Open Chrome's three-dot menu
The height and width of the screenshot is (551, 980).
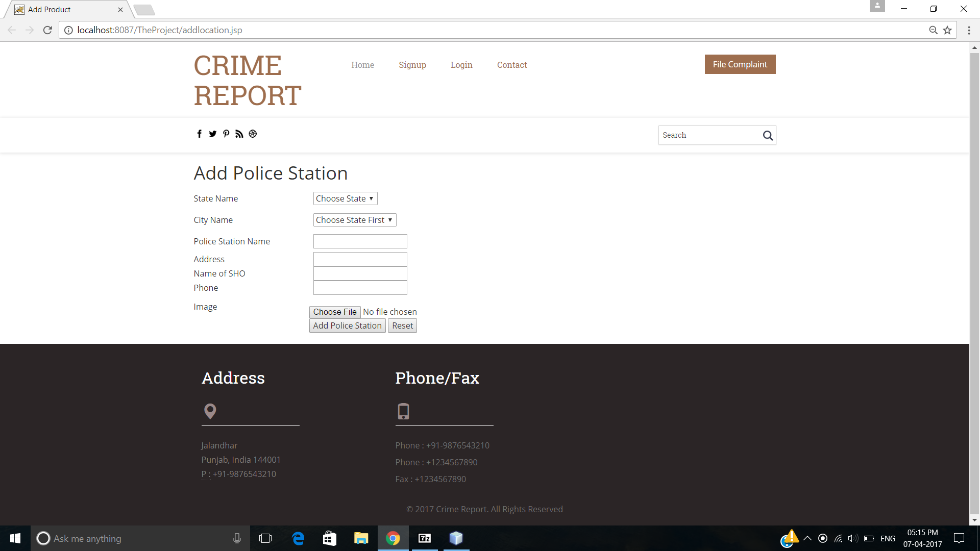[969, 30]
